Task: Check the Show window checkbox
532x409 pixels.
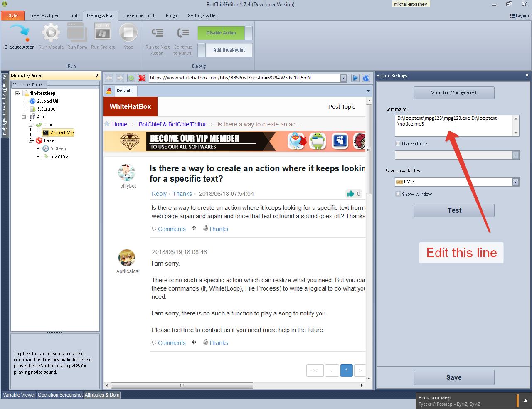Action: pos(398,194)
